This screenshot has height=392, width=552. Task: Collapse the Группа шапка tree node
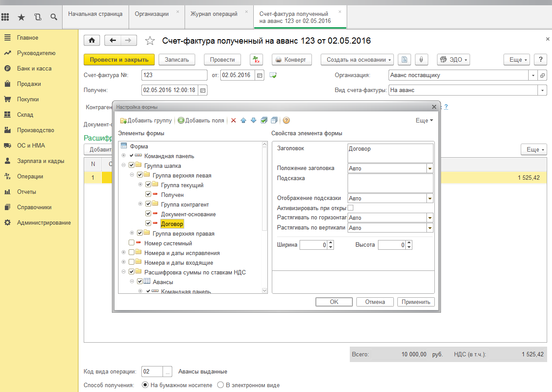(123, 166)
